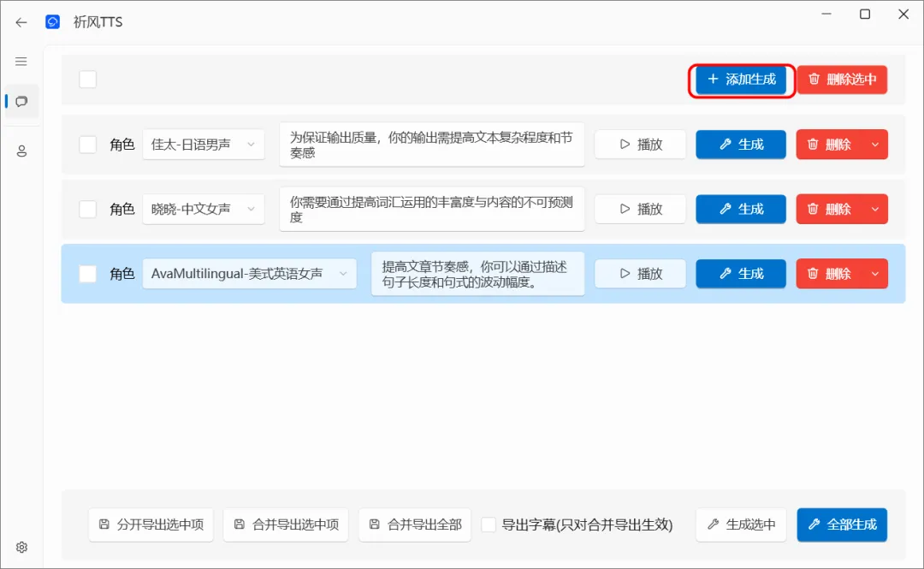924x569 pixels.
Task: Open settings via the gear icon
Action: (21, 548)
